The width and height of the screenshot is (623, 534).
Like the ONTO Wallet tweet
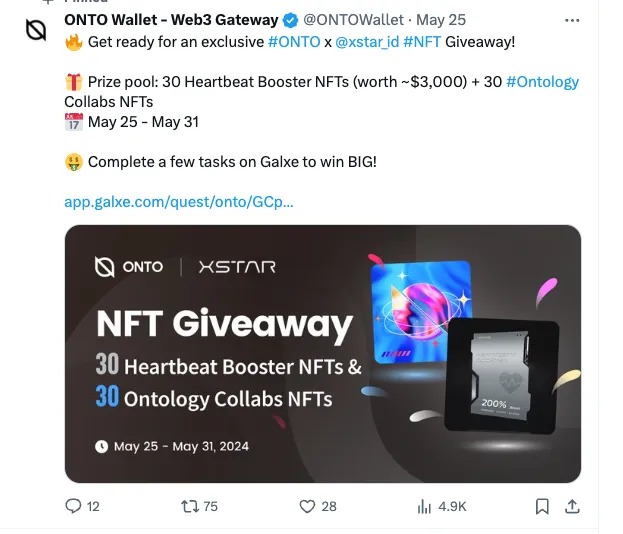308,506
